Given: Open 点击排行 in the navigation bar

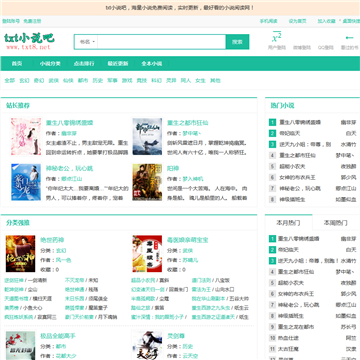Looking at the screenshot, I should [x=84, y=64].
